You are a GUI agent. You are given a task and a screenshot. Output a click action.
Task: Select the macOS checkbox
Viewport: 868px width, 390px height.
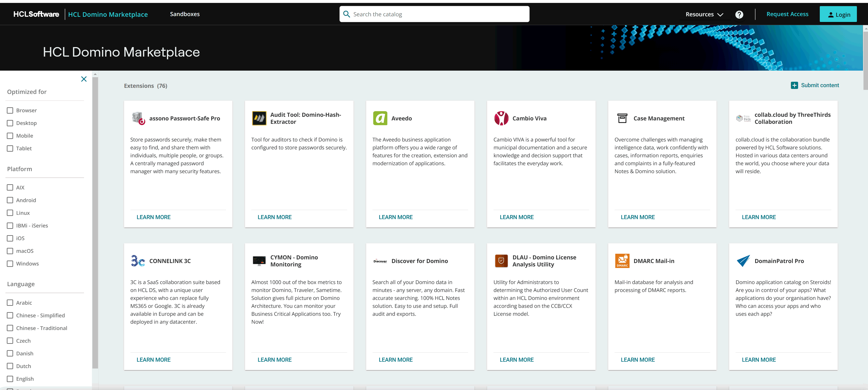[10, 251]
